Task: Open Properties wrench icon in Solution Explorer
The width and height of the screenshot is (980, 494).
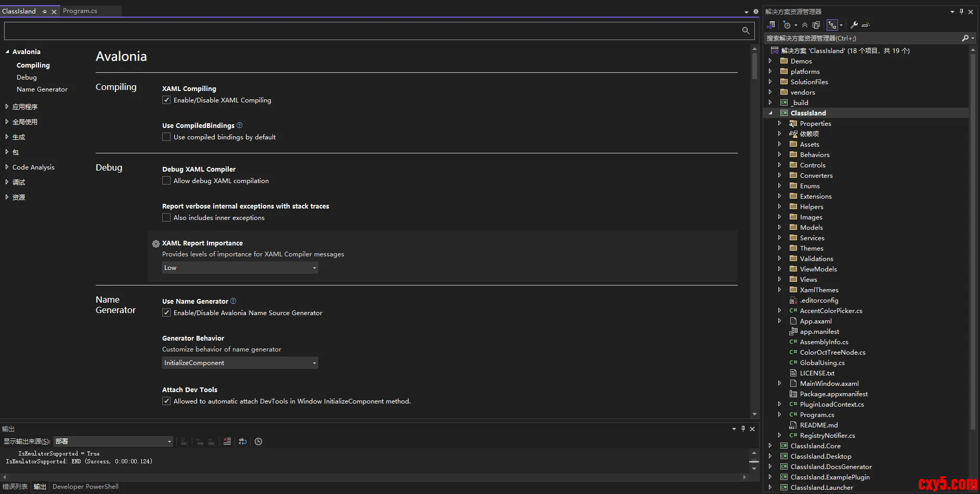Action: 854,25
